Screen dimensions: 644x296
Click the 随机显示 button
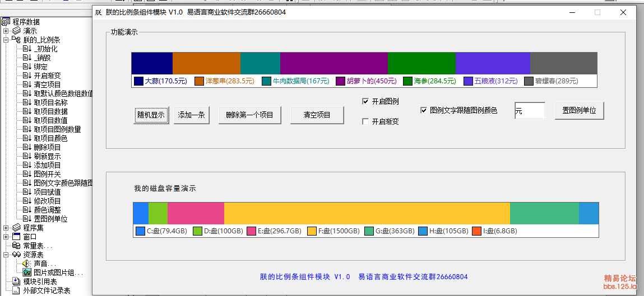tap(151, 115)
